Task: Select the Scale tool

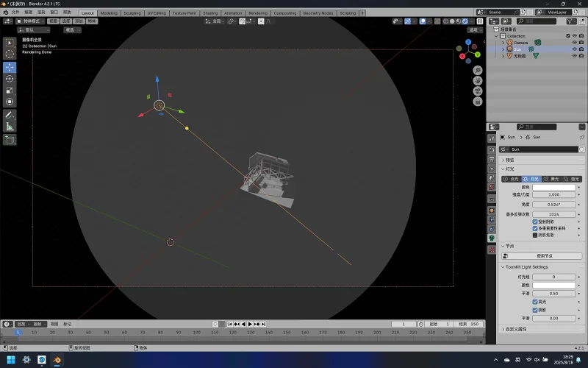Action: tap(10, 90)
